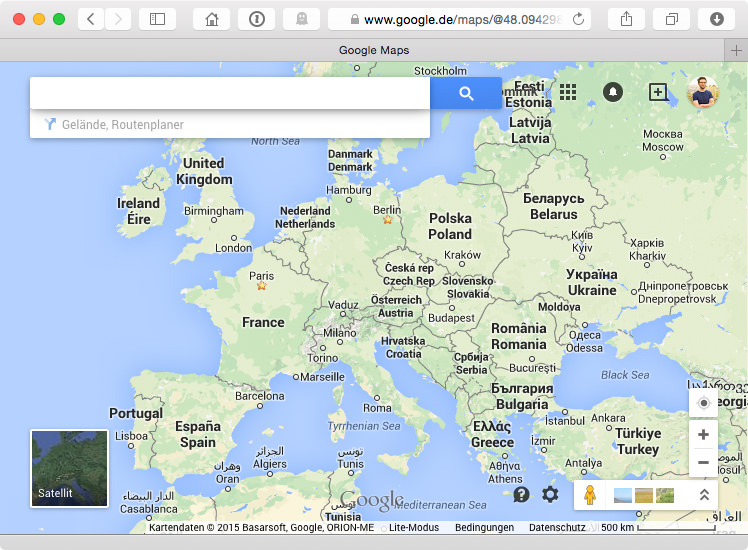Viewport: 748px width, 550px height.
Task: Click the 1Password toolbar icon
Action: (257, 19)
